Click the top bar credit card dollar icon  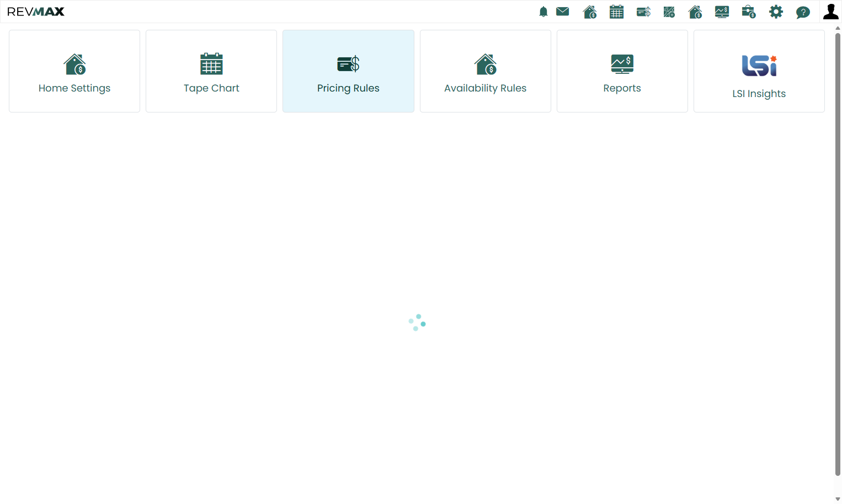(x=643, y=12)
